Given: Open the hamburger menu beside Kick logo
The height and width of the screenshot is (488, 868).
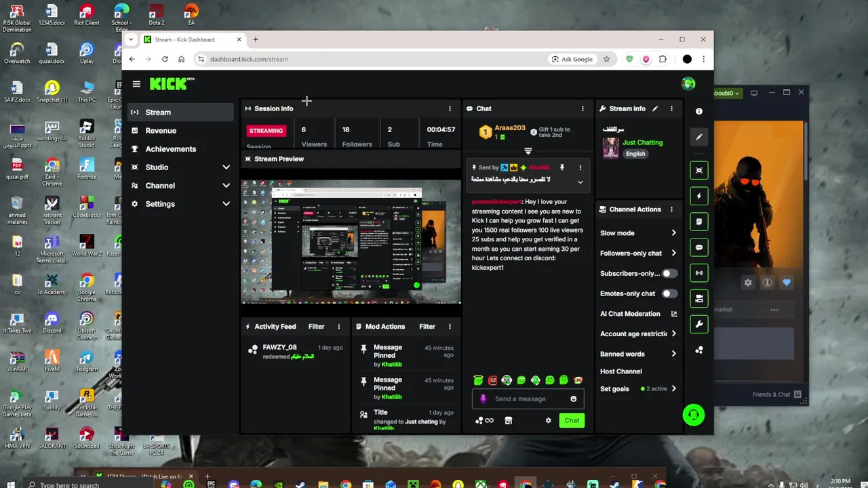Looking at the screenshot, I should 136,84.
